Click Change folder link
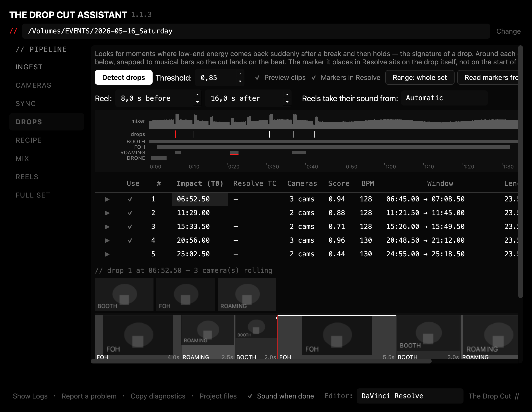532x412 pixels. click(x=508, y=31)
